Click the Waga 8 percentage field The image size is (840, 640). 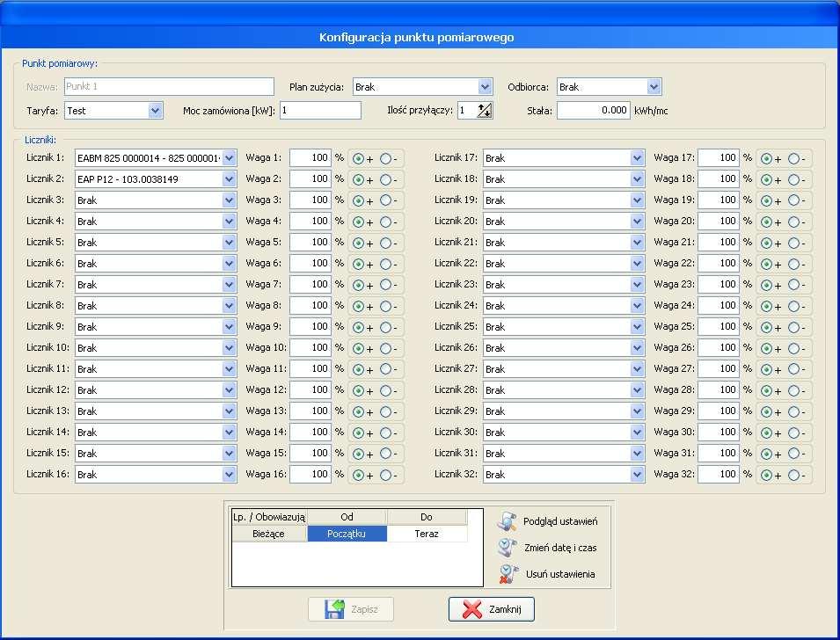click(310, 305)
